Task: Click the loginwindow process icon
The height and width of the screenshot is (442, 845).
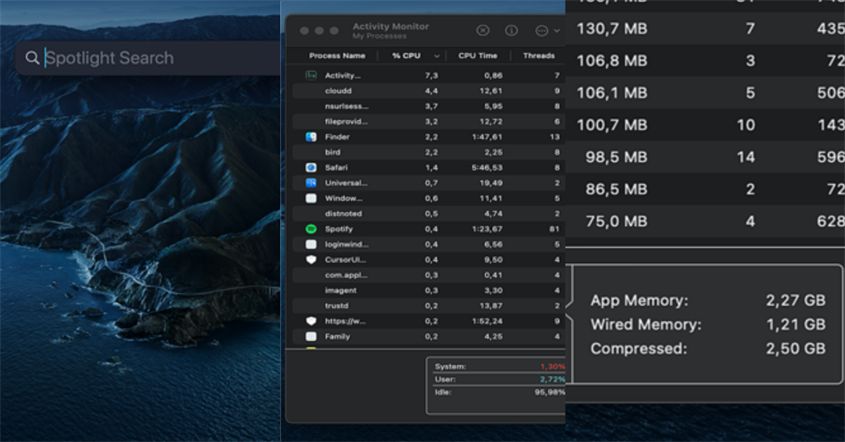Action: [x=311, y=244]
